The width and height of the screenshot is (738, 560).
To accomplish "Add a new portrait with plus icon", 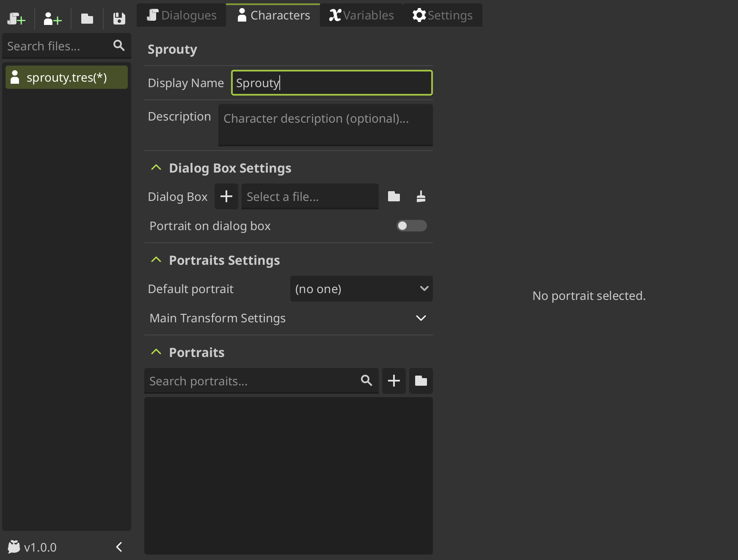I will pyautogui.click(x=394, y=381).
